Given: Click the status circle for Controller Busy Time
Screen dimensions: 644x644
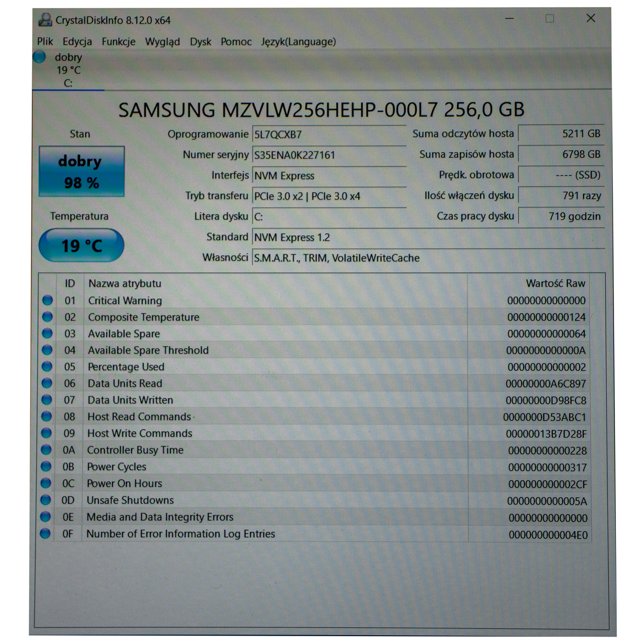Looking at the screenshot, I should click(x=46, y=449).
